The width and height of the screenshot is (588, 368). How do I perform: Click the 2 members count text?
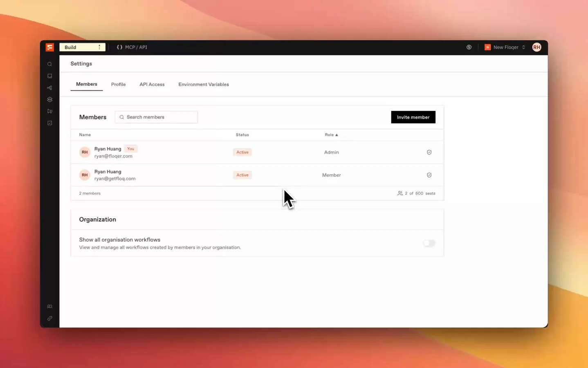90,193
